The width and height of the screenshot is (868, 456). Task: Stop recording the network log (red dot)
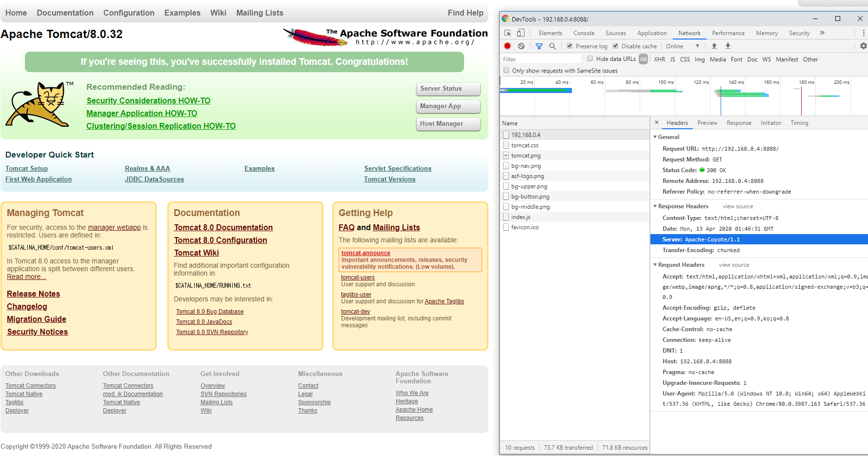(x=507, y=46)
